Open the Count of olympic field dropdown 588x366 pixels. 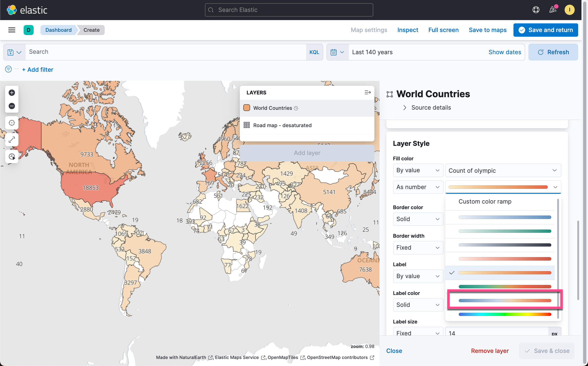(503, 171)
